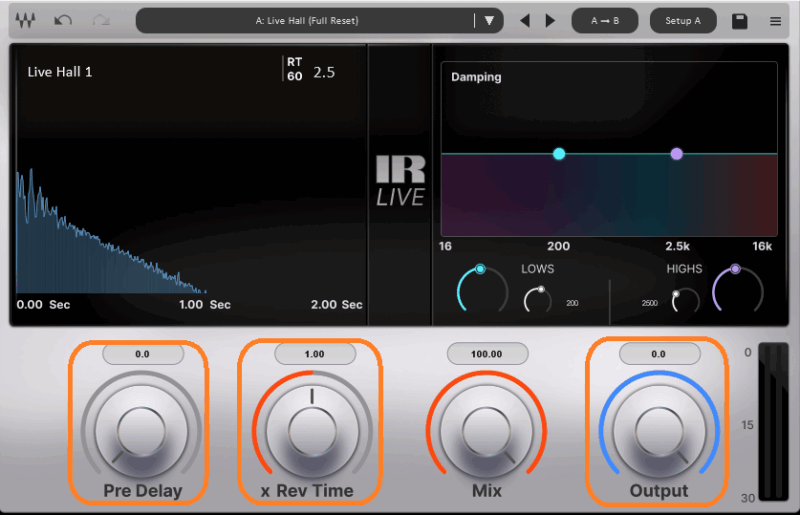Click the Output value field
The height and width of the screenshot is (515, 800).
[659, 354]
